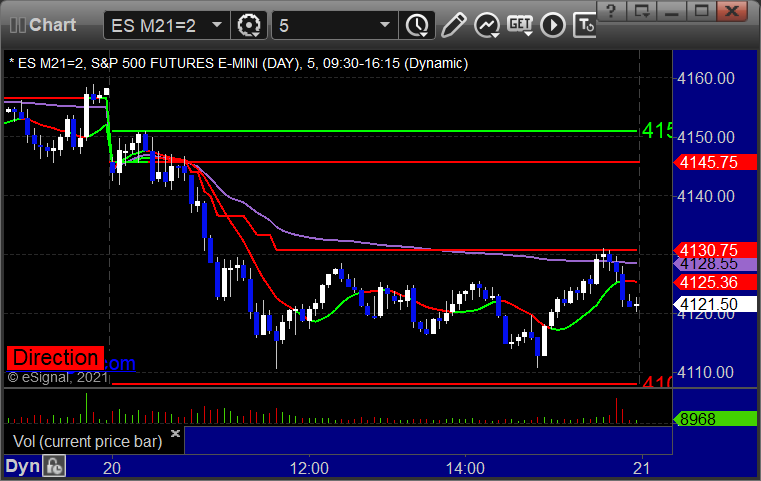Click the Vol (current price bar) label
761x481 pixels.
87,441
